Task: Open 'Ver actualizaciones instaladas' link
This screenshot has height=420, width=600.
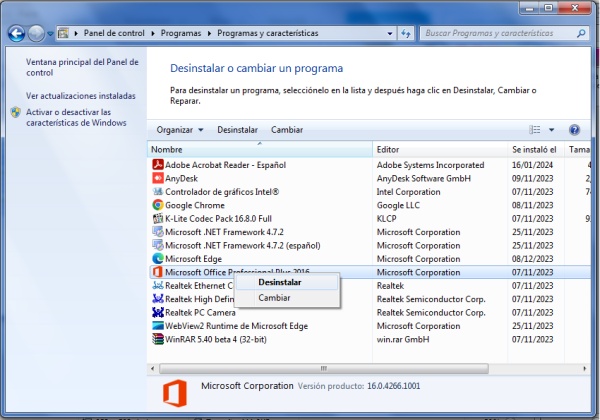Action: coord(81,96)
